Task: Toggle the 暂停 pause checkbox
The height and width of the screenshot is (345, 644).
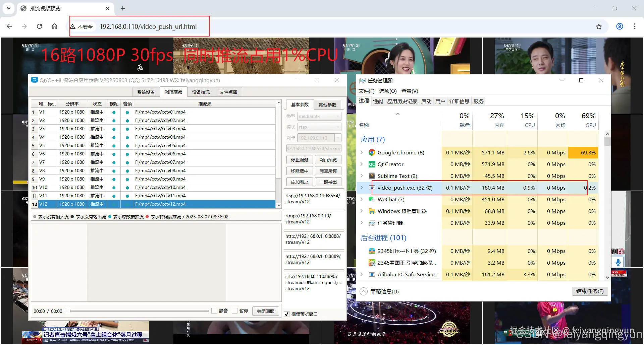Action: coord(234,311)
